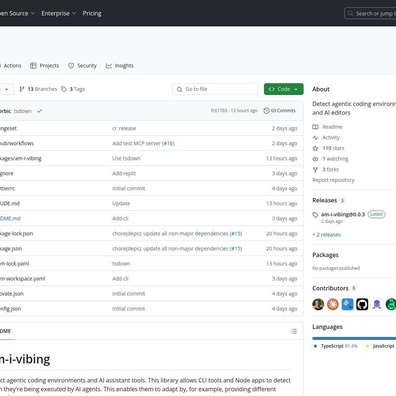The image size is (396, 396).
Task: Open the 'Update' commit message
Action: pyautogui.click(x=121, y=203)
